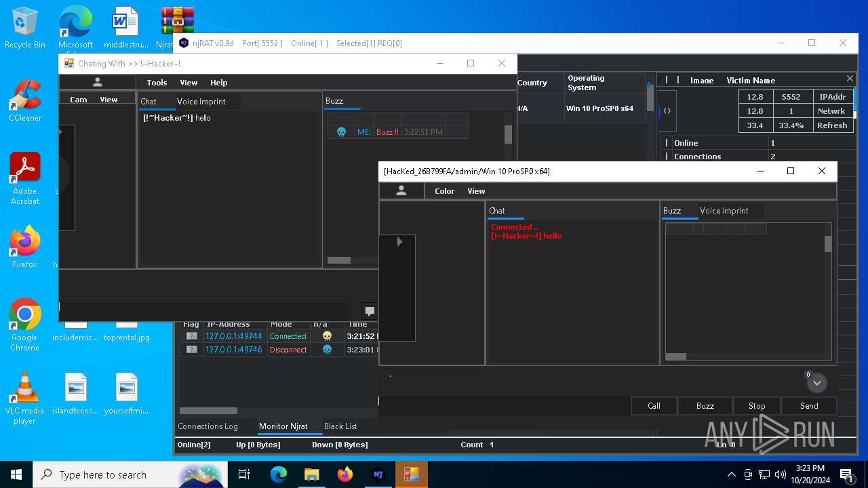
Task: Open the Windows Start menu
Action: pos(16,474)
